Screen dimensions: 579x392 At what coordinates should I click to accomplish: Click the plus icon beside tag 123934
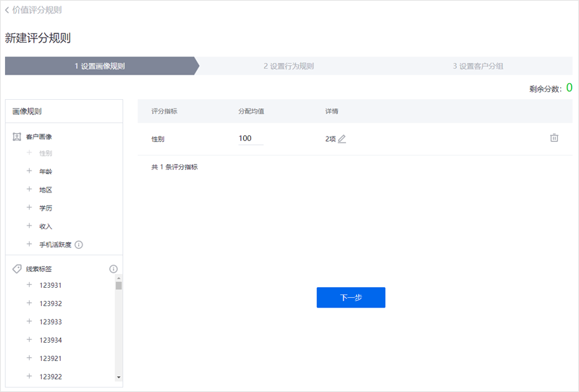pyautogui.click(x=29, y=340)
